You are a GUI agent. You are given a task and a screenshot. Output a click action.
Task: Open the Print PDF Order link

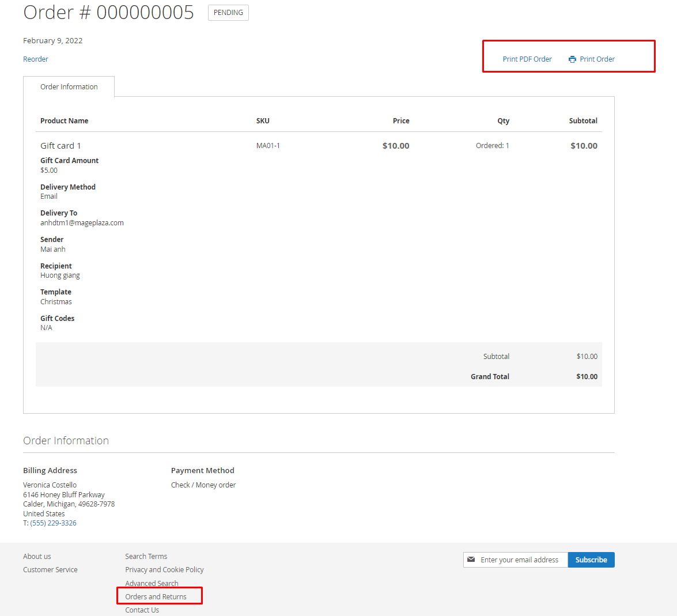(x=527, y=59)
